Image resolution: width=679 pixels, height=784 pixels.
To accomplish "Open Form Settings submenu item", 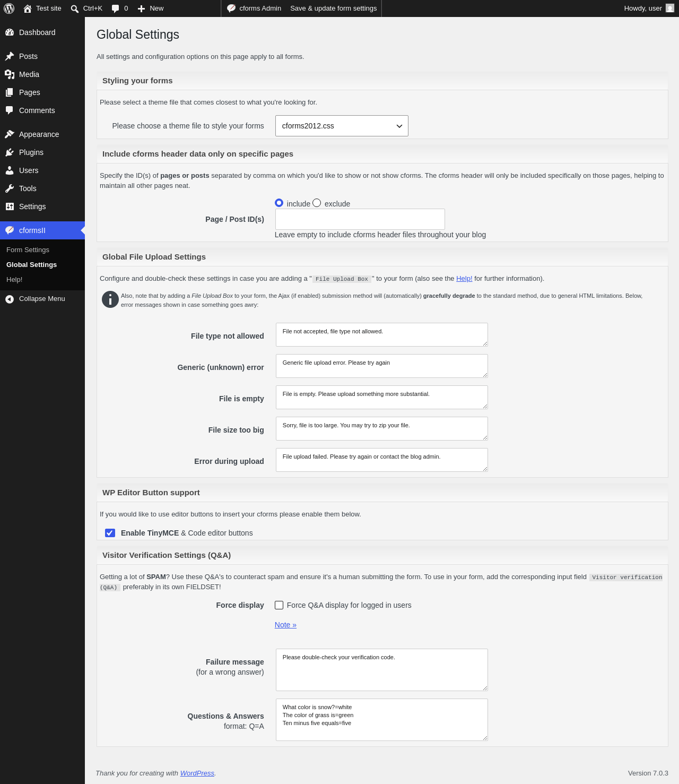I will [x=28, y=250].
